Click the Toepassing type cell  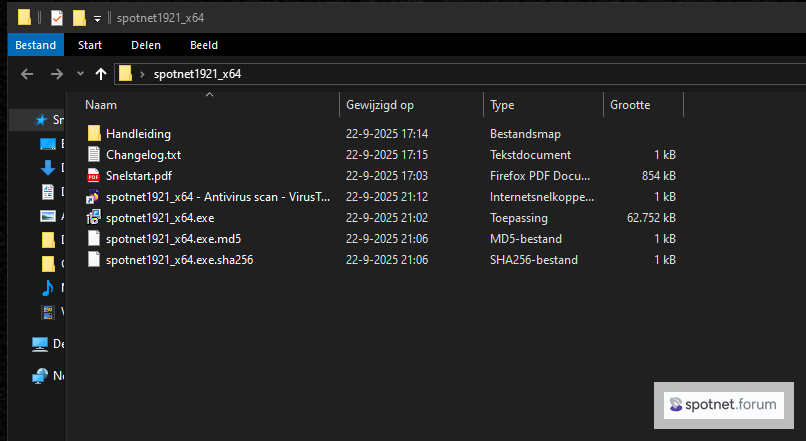(x=519, y=218)
